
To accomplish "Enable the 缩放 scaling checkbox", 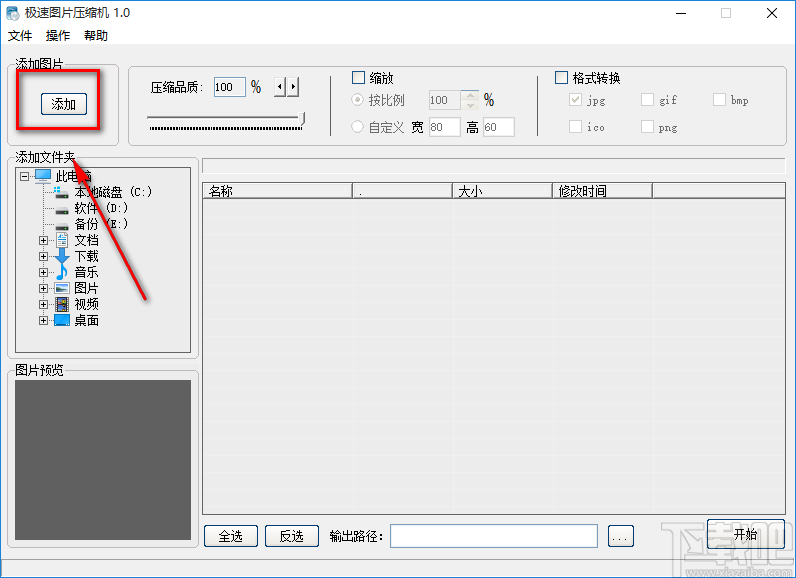I will coord(358,78).
